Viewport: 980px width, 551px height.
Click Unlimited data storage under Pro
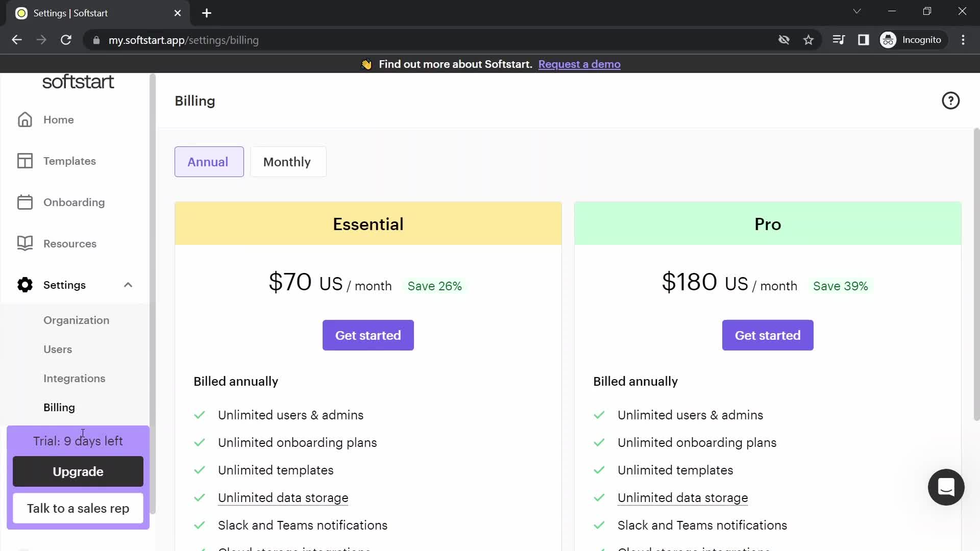[x=683, y=497]
